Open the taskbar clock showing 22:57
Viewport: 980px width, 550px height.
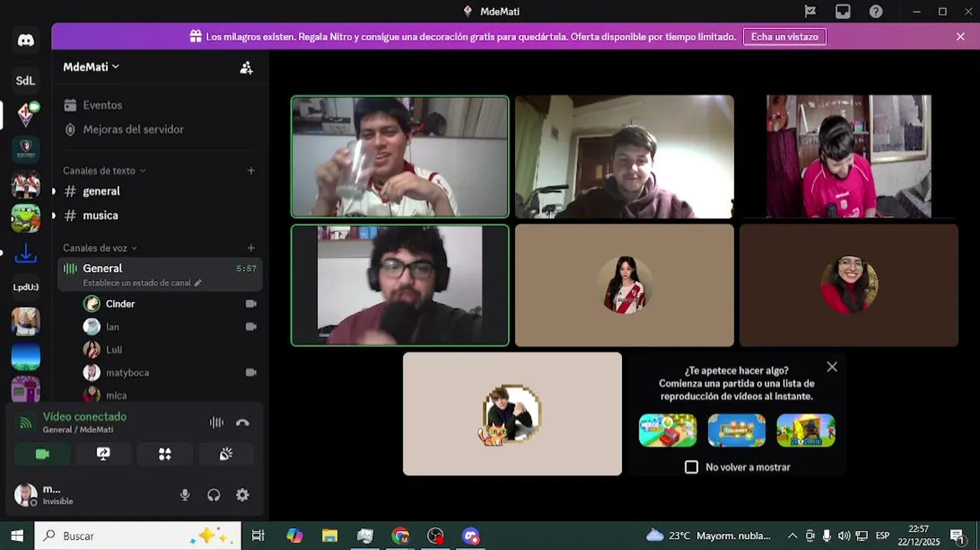919,535
